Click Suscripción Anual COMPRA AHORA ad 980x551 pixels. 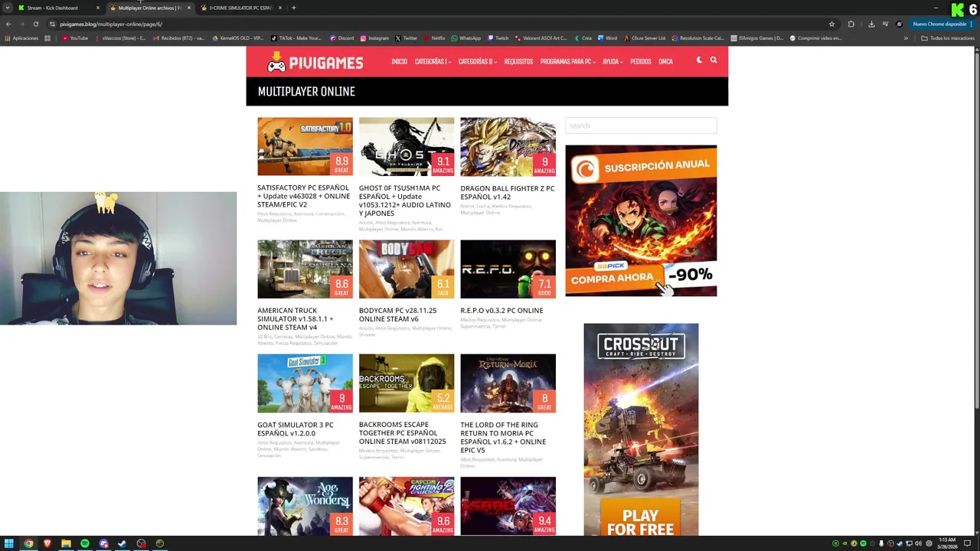coord(641,220)
